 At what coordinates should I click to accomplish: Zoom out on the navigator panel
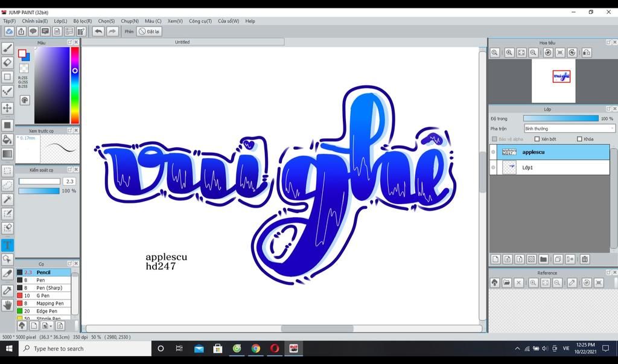[534, 53]
